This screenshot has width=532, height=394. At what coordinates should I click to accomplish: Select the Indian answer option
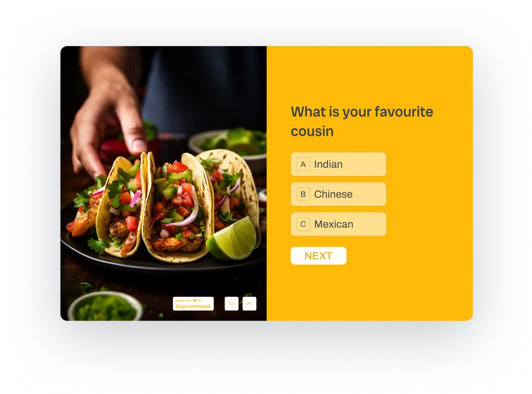[x=338, y=164]
